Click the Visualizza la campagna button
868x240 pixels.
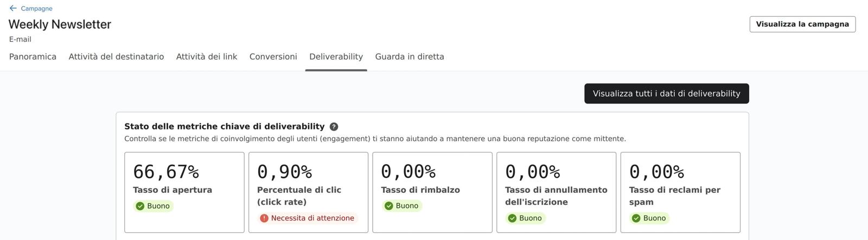(802, 24)
